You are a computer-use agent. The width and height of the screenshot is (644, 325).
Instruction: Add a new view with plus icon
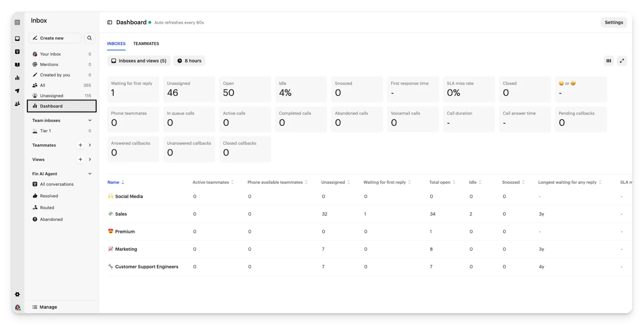coord(80,160)
